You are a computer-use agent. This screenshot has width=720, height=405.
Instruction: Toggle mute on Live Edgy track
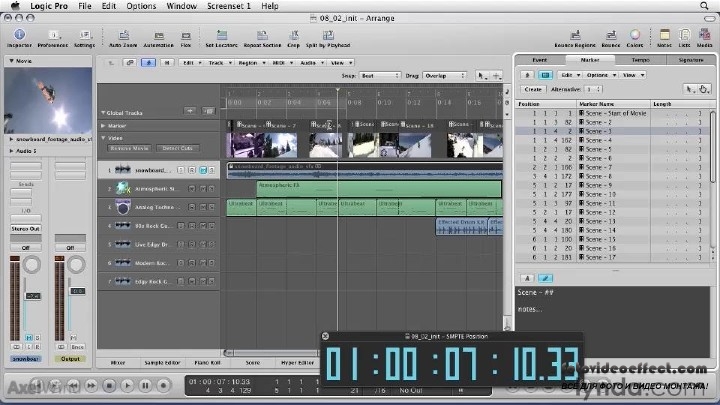(203, 244)
